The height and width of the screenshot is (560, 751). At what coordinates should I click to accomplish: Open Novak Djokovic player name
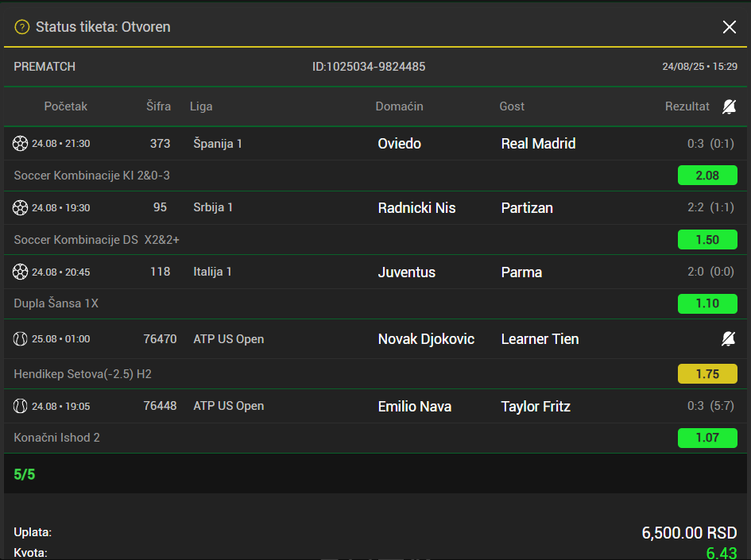click(x=426, y=339)
